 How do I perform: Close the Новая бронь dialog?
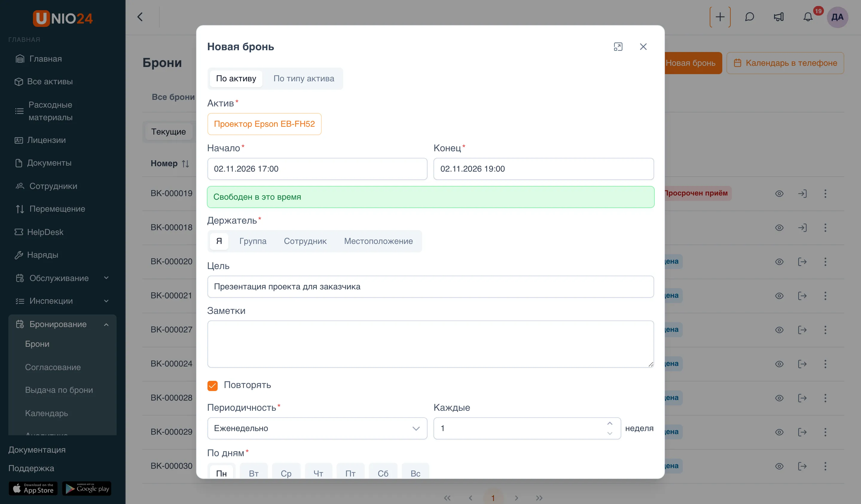643,47
